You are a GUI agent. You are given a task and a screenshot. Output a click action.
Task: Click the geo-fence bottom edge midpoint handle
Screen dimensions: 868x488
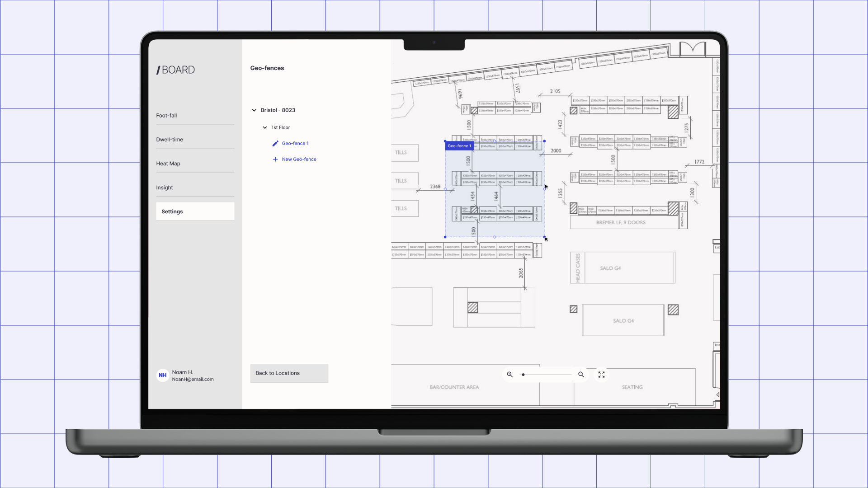(495, 237)
